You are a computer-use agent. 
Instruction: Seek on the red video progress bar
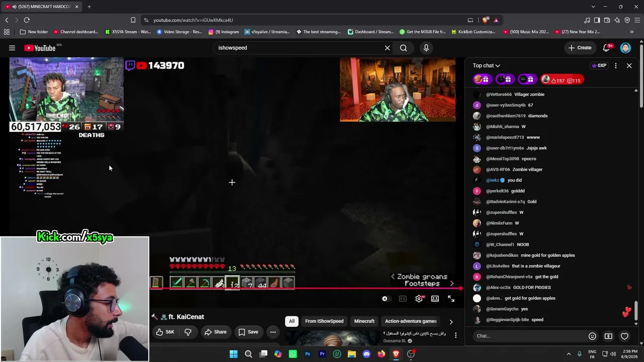[306, 289]
